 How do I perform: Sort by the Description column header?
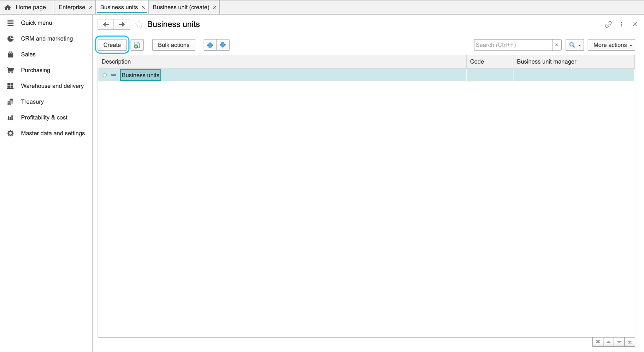(x=282, y=61)
